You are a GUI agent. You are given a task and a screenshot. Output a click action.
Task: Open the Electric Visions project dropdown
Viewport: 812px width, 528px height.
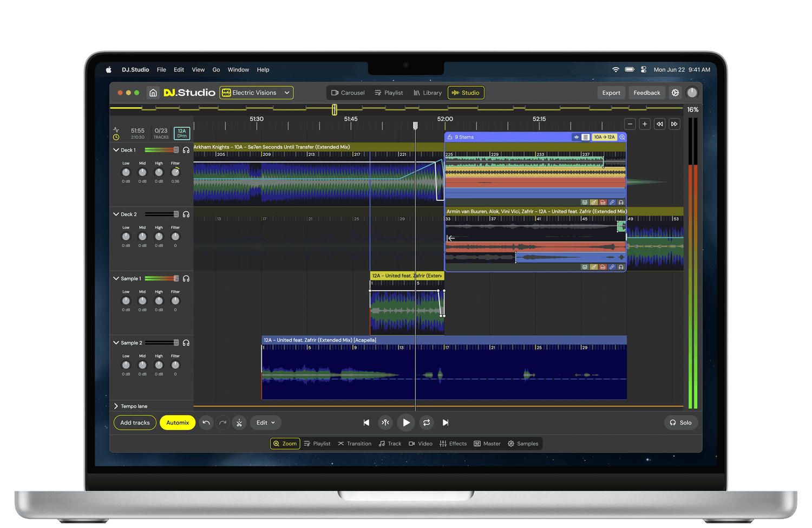(x=256, y=93)
